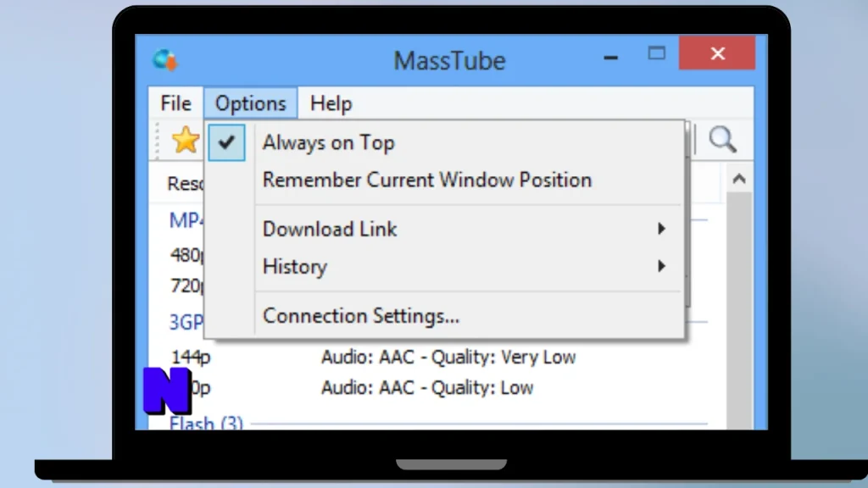The height and width of the screenshot is (488, 868).
Task: Select 'Audio: AAC - Quality: Very Low' entry
Action: (x=448, y=358)
